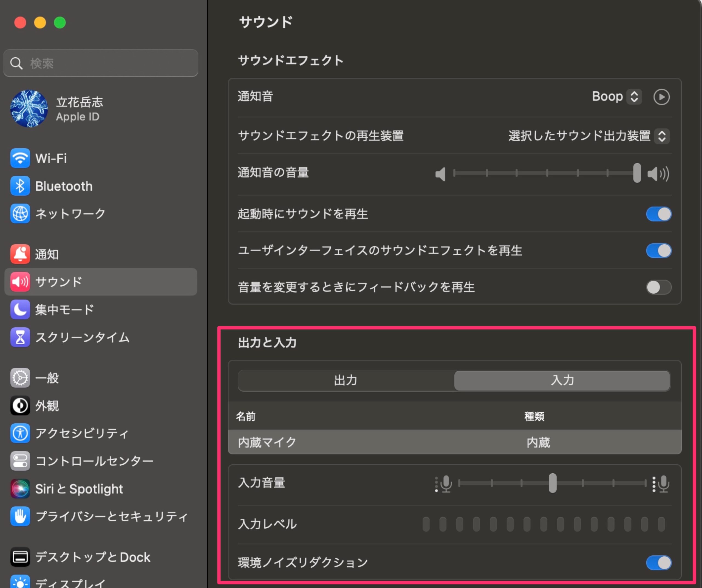
Task: Play the Boop alert sound preview
Action: (x=661, y=97)
